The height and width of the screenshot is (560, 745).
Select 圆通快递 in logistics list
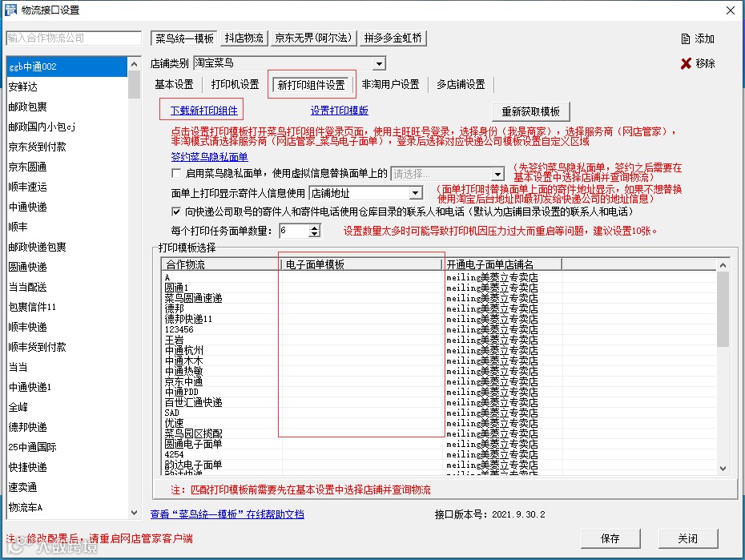66,267
